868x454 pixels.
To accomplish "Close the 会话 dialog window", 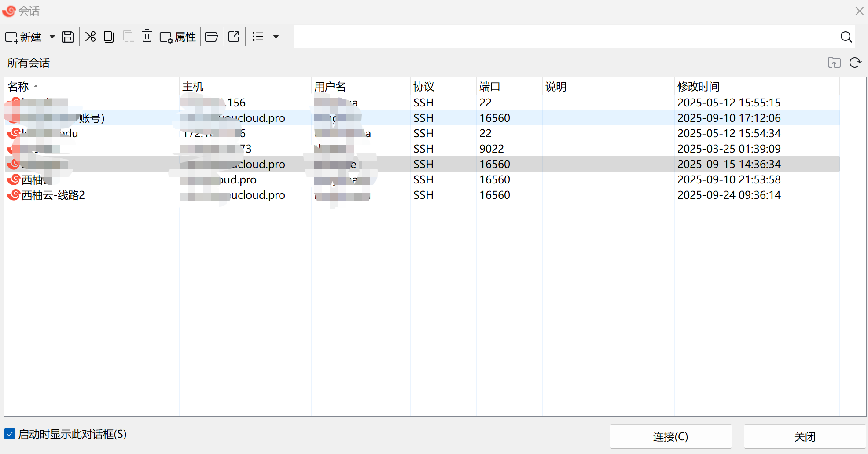I will [x=859, y=11].
